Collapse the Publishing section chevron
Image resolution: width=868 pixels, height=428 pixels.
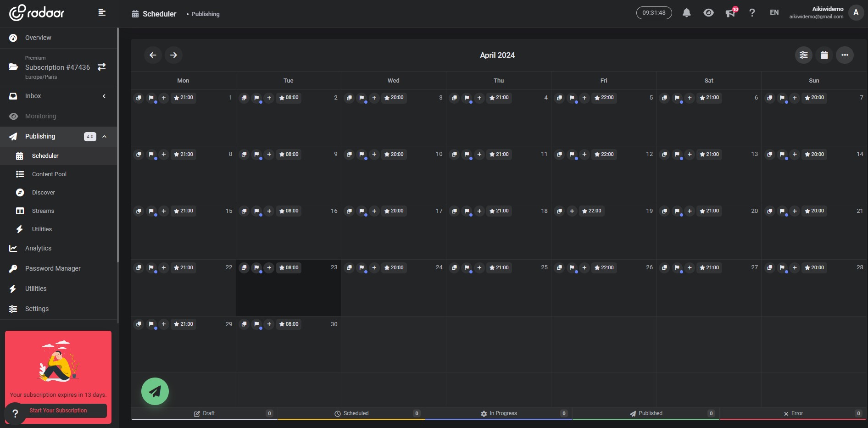[105, 136]
